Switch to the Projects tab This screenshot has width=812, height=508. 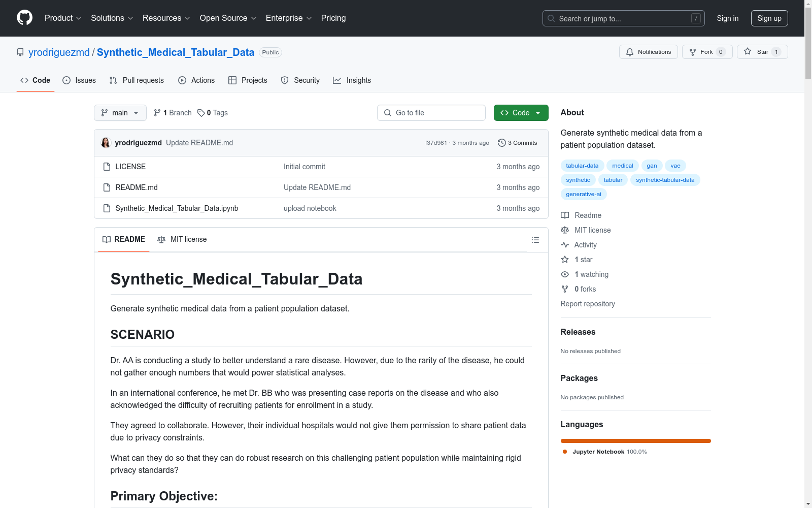[248, 80]
